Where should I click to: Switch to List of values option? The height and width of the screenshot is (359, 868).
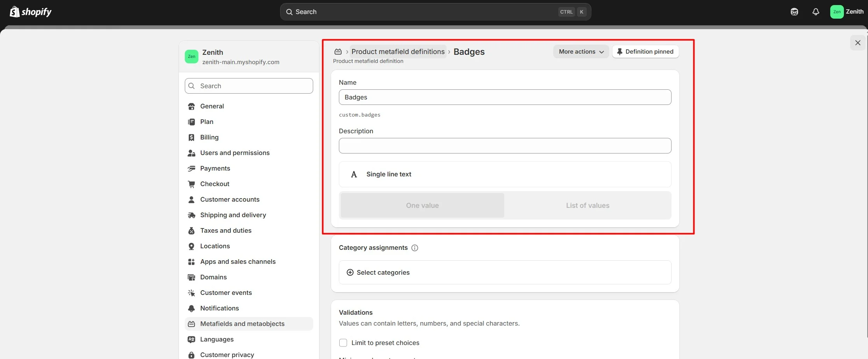pos(587,206)
